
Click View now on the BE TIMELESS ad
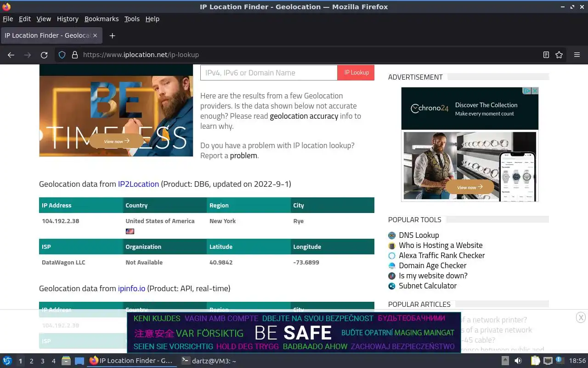[116, 141]
